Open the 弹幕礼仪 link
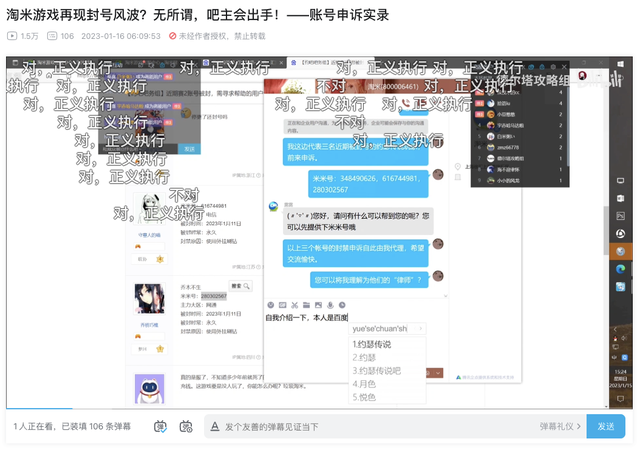 pos(560,426)
